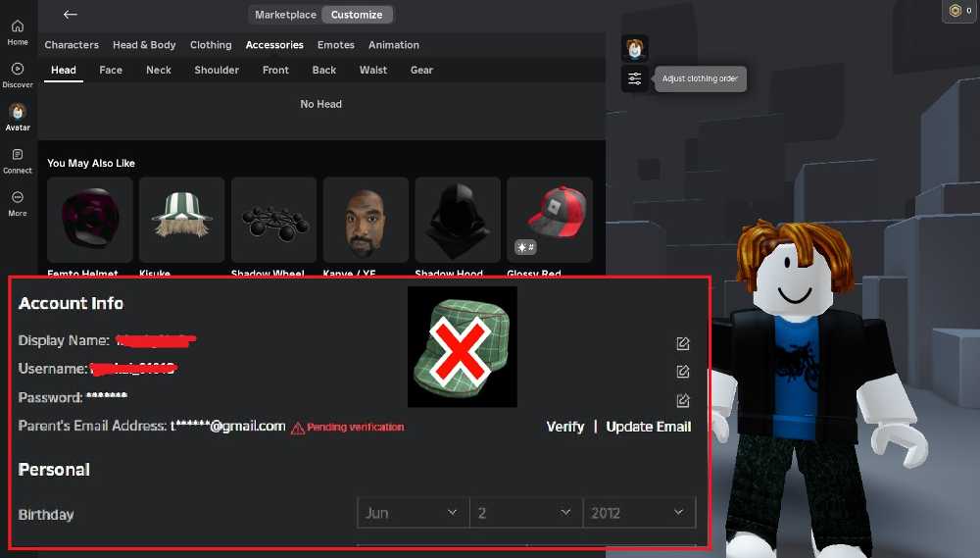Edit the Password pencil icon
Screen dimensions: 980x558
coord(682,400)
